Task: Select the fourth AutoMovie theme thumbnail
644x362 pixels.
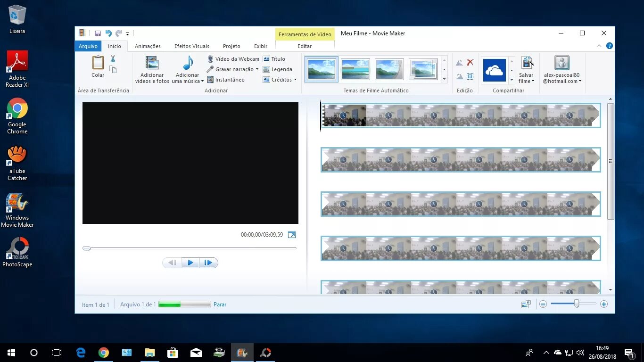Action: coord(423,69)
